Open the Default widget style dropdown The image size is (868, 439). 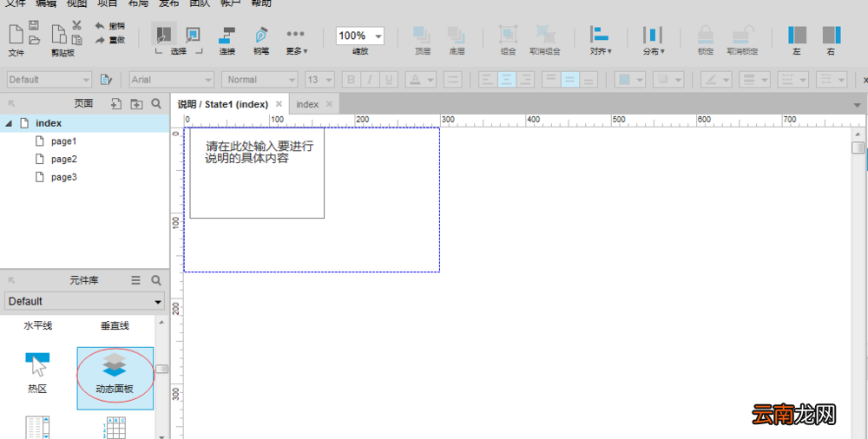(49, 80)
